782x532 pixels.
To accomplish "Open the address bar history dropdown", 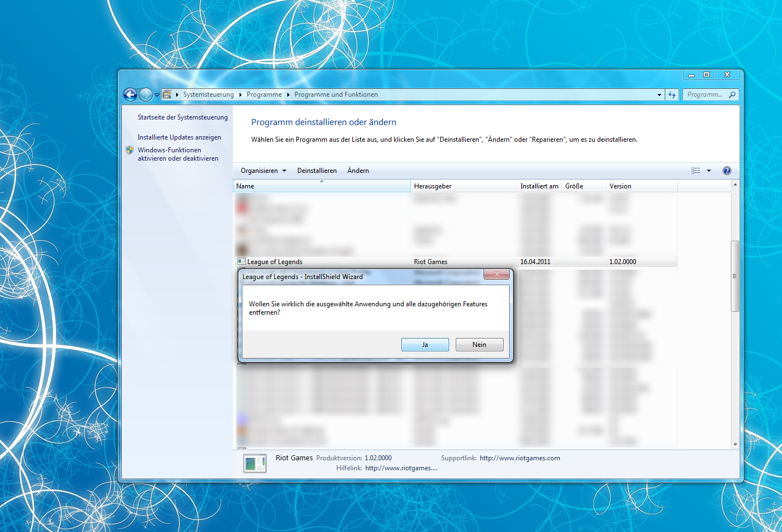I will point(659,95).
